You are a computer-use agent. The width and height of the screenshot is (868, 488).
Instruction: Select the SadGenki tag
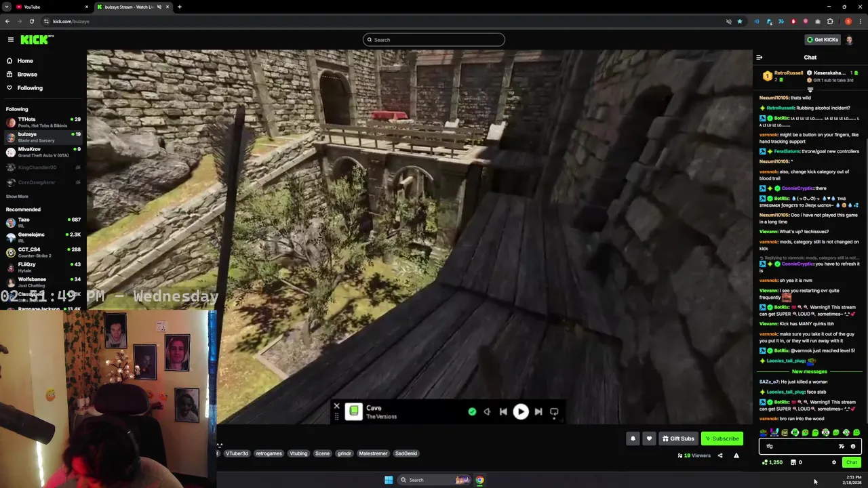point(406,453)
